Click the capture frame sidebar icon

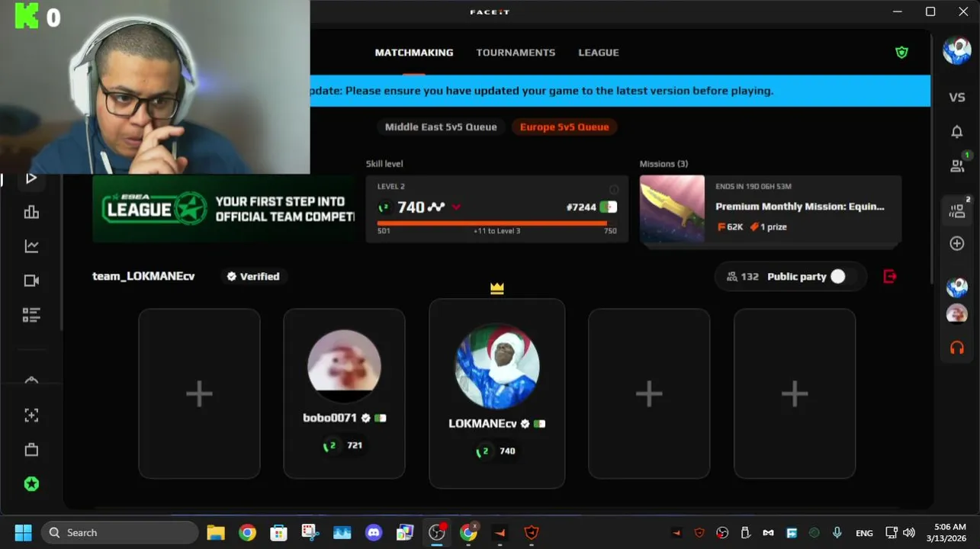click(x=31, y=416)
